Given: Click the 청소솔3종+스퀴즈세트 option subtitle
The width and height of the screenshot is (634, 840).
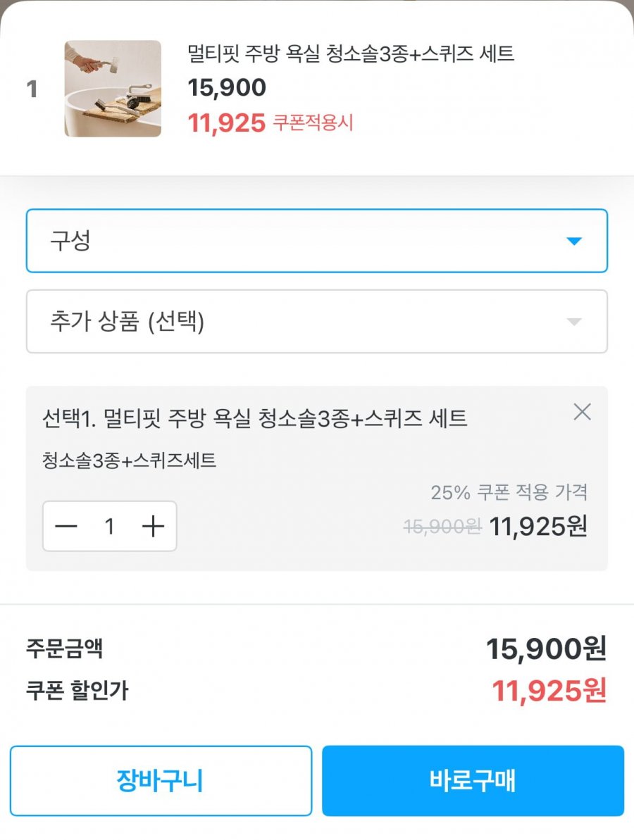Looking at the screenshot, I should (129, 461).
